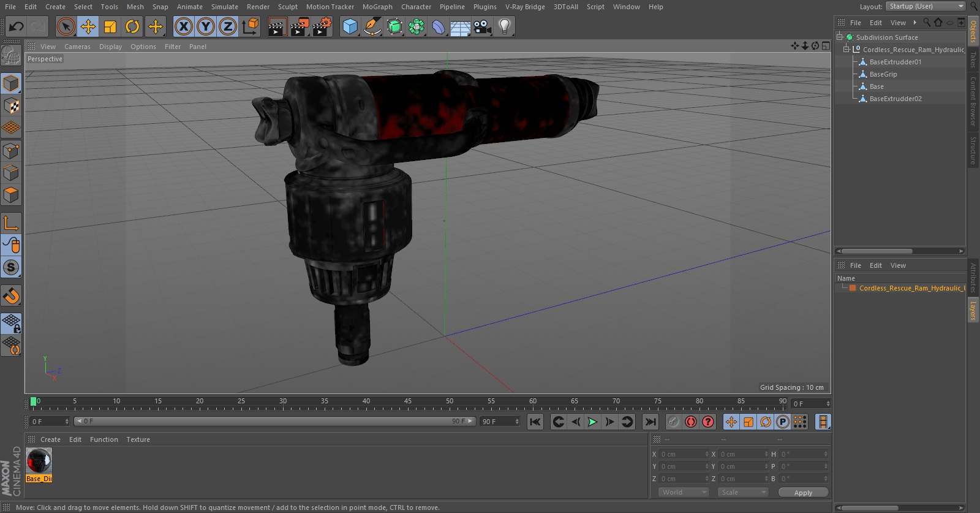Viewport: 980px width, 513px height.
Task: Open the World coordinate dropdown
Action: [x=684, y=492]
